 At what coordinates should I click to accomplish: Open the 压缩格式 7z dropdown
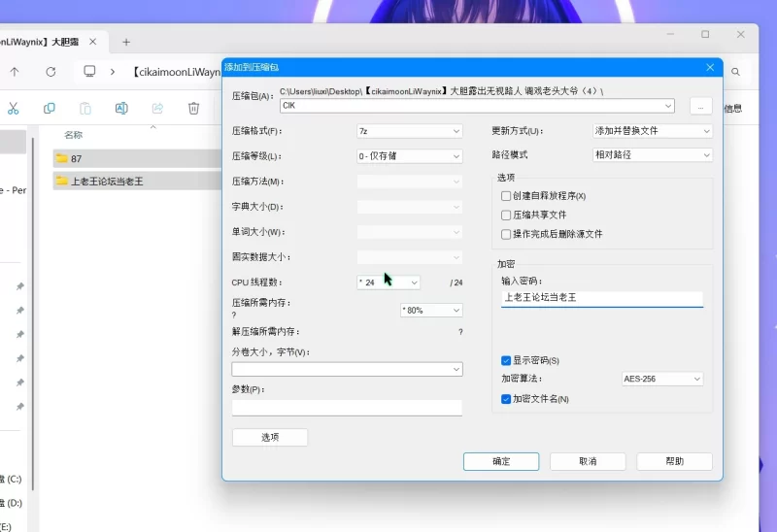point(409,131)
